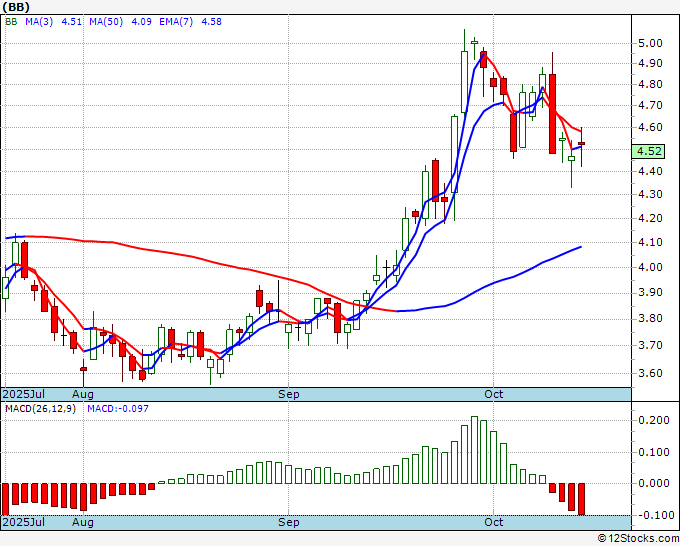Click the 3.60 price axis label
Viewport: 680px width, 546px height.
coord(650,373)
